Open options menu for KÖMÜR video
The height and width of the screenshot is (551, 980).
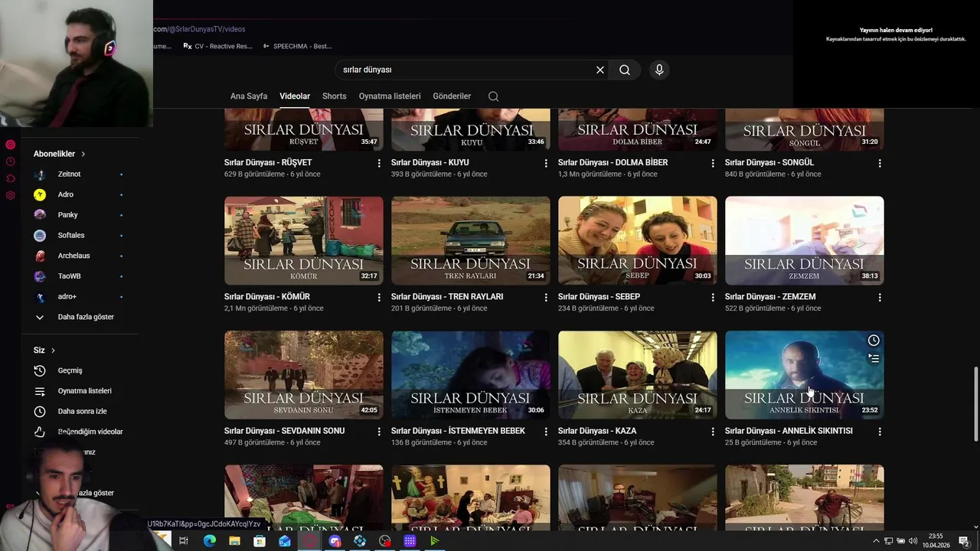(x=379, y=297)
